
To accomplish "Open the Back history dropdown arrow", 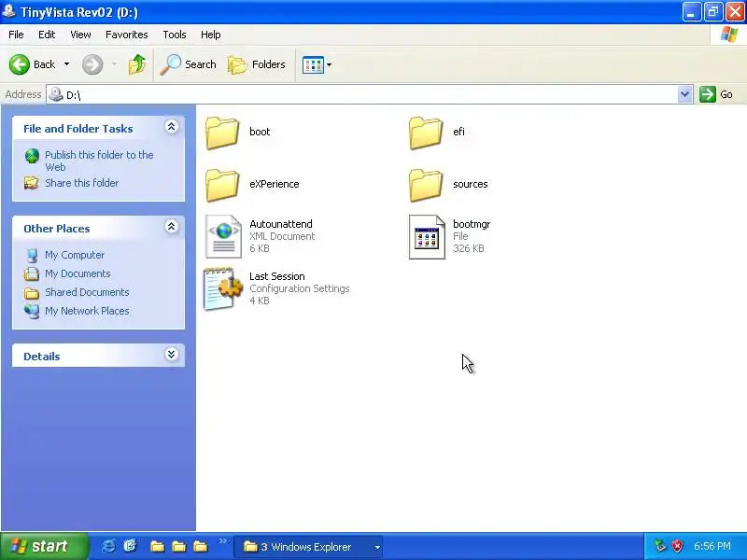I will point(66,64).
